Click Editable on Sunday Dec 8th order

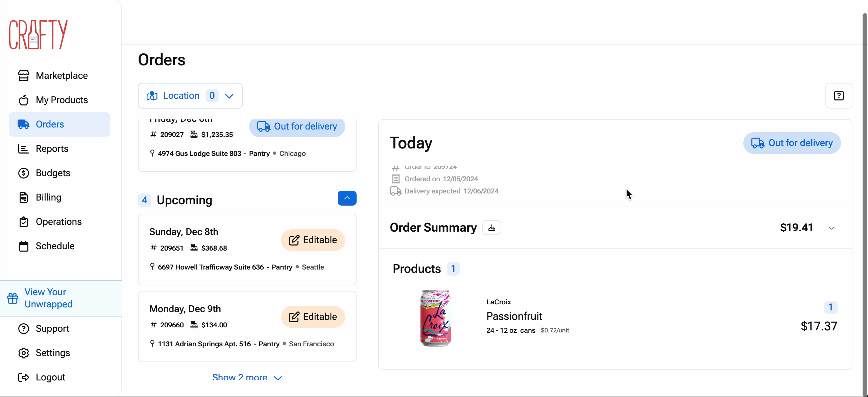(x=313, y=240)
